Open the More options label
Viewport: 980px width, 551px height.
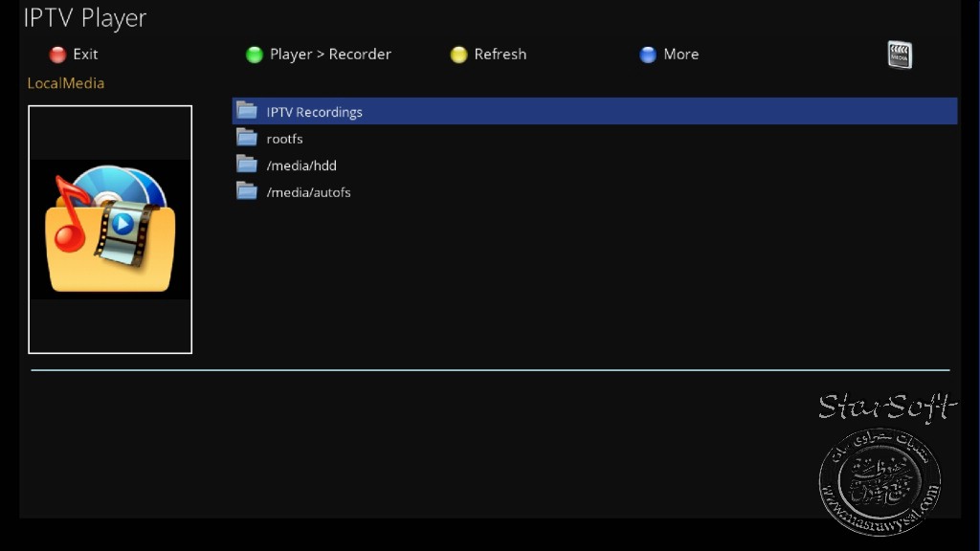coord(681,55)
